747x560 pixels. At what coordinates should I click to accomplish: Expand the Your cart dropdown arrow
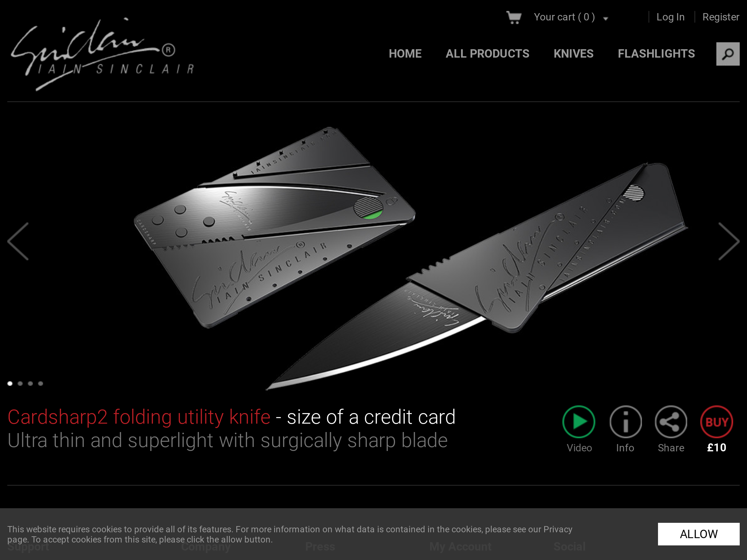click(605, 19)
